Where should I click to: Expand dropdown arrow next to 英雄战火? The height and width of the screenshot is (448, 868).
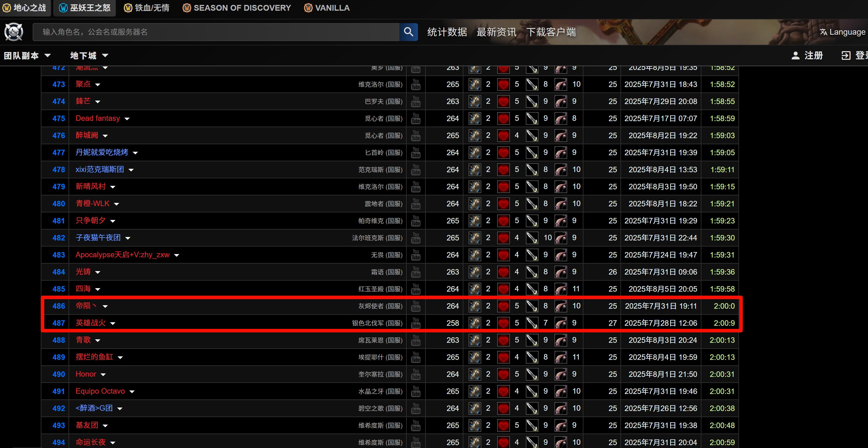(113, 323)
